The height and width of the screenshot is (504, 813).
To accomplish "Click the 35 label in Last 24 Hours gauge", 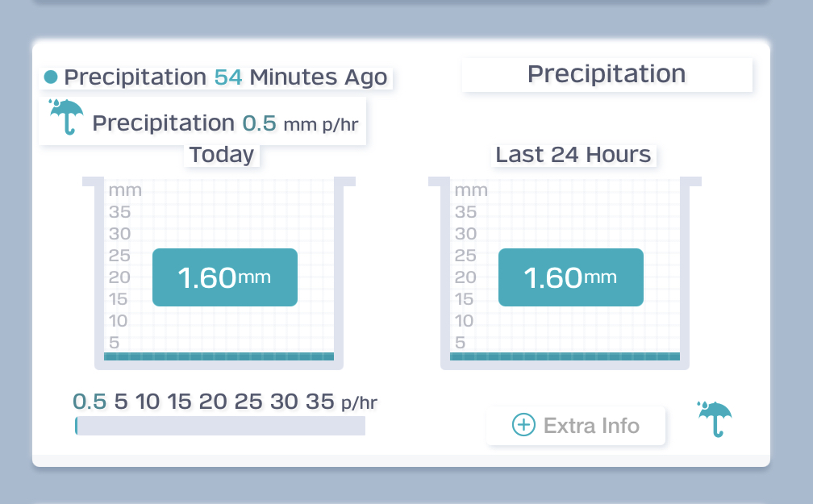I will point(465,212).
